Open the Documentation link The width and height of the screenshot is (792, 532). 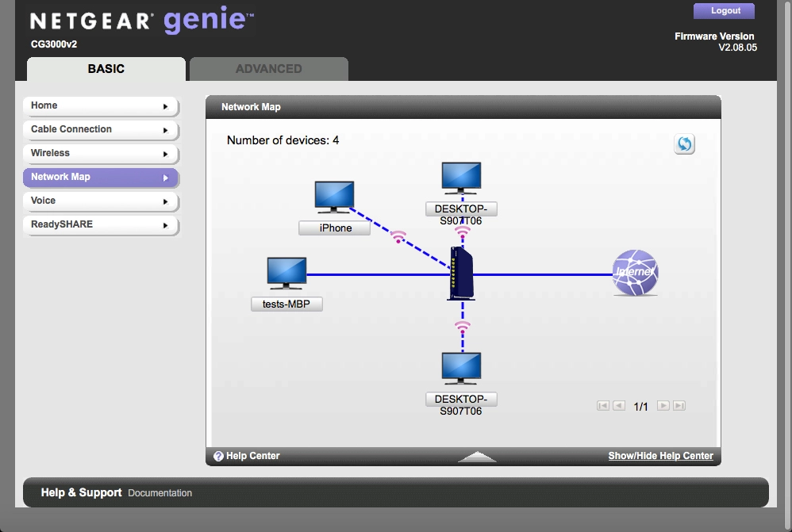pos(160,493)
